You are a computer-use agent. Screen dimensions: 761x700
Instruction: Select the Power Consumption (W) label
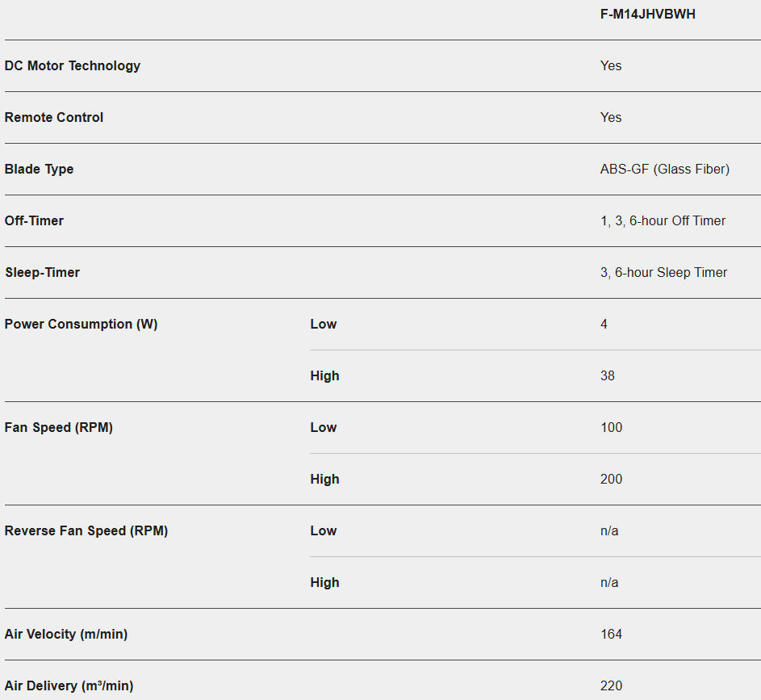[81, 324]
